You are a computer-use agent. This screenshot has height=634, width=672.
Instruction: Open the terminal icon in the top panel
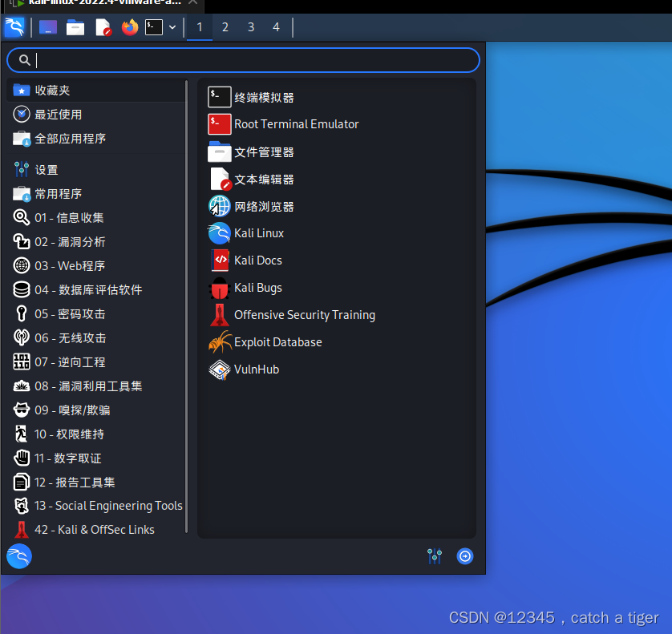(x=154, y=27)
